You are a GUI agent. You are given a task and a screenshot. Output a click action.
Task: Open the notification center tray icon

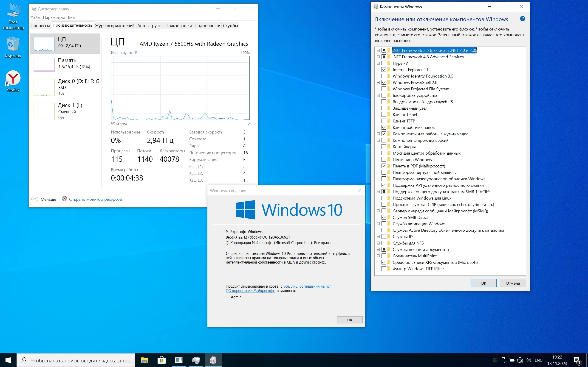coord(577,360)
